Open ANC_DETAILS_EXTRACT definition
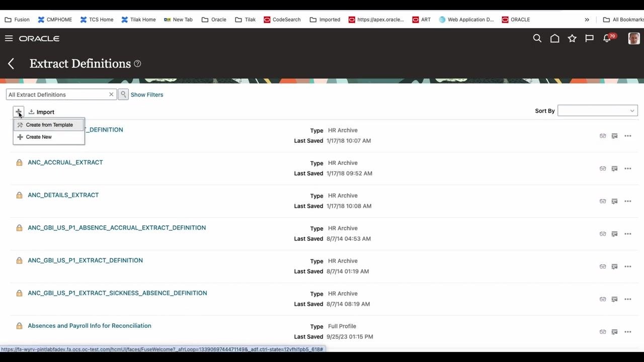This screenshot has height=362, width=644. pyautogui.click(x=63, y=195)
